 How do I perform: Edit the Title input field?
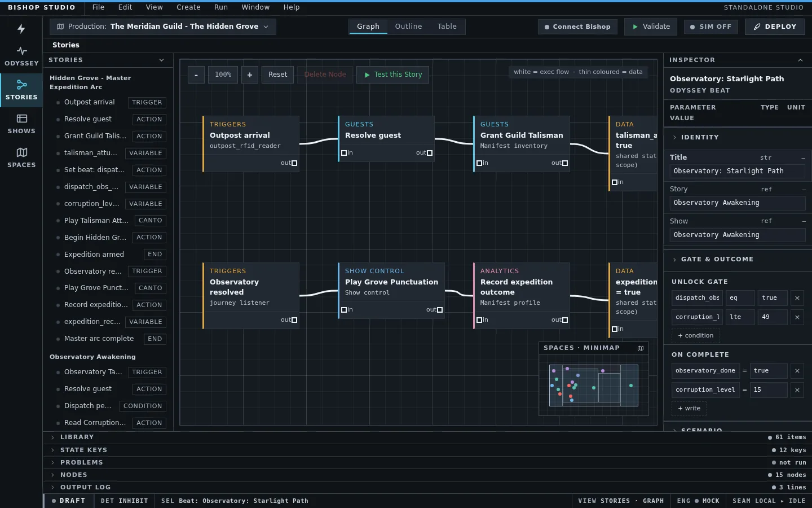click(x=738, y=171)
